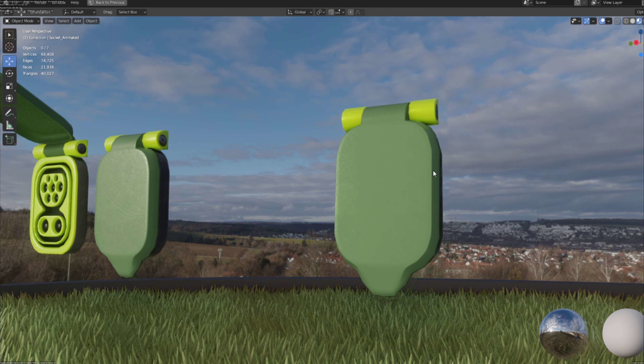Click the Vertices count "68,408"
This screenshot has height=364, width=644.
pos(47,54)
